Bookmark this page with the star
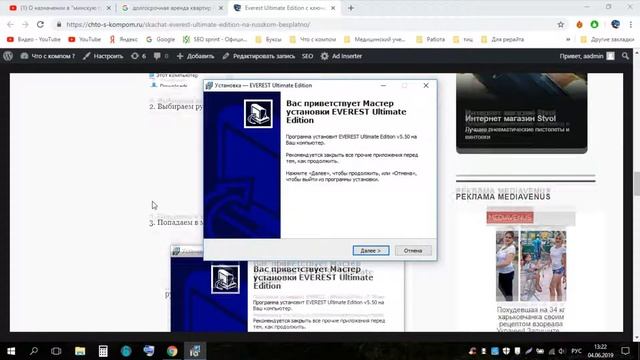640x360 pixels. [561, 24]
